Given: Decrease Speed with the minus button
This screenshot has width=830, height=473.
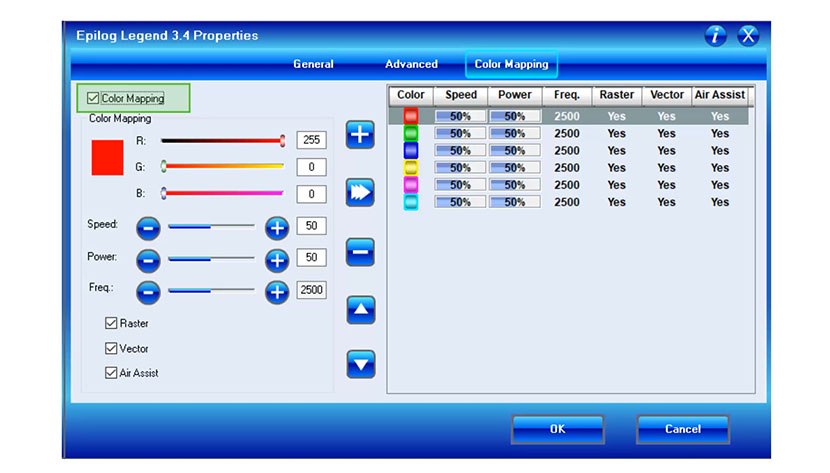Looking at the screenshot, I should (148, 228).
